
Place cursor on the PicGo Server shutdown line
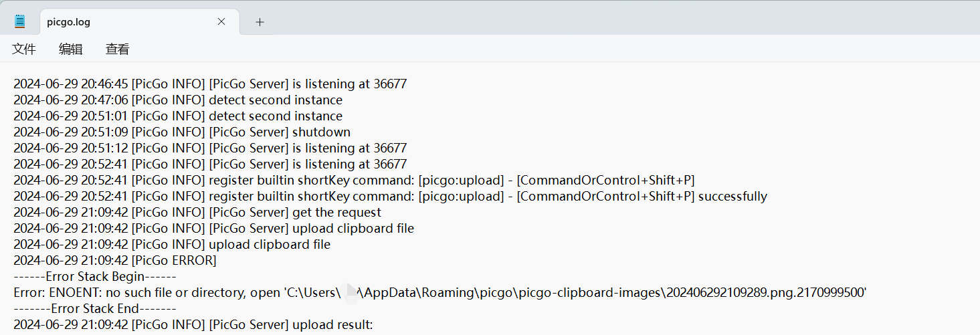pyautogui.click(x=182, y=132)
